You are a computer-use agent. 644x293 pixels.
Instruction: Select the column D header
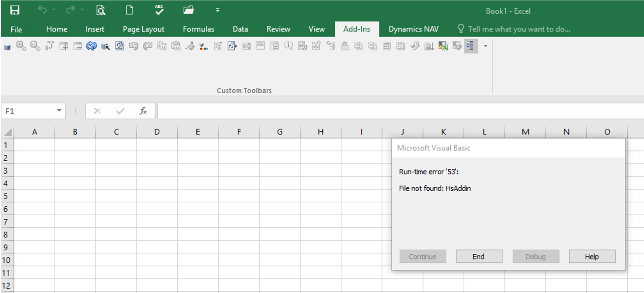click(157, 132)
